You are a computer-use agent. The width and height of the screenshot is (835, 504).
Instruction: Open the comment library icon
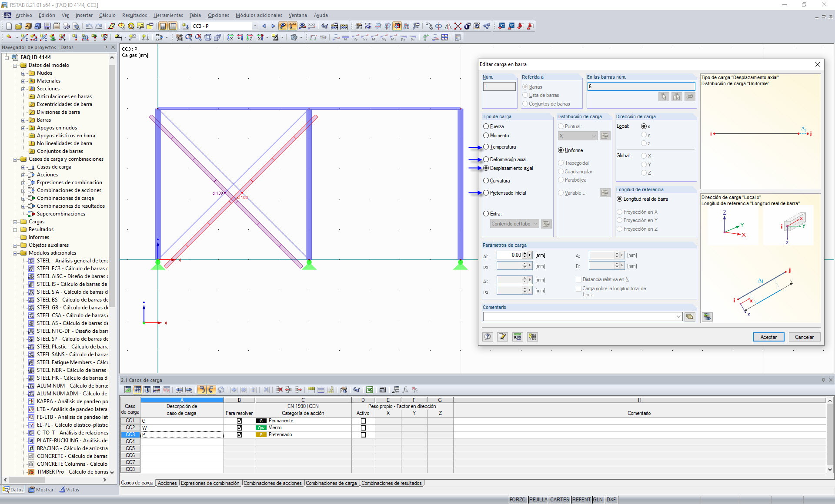[689, 317]
